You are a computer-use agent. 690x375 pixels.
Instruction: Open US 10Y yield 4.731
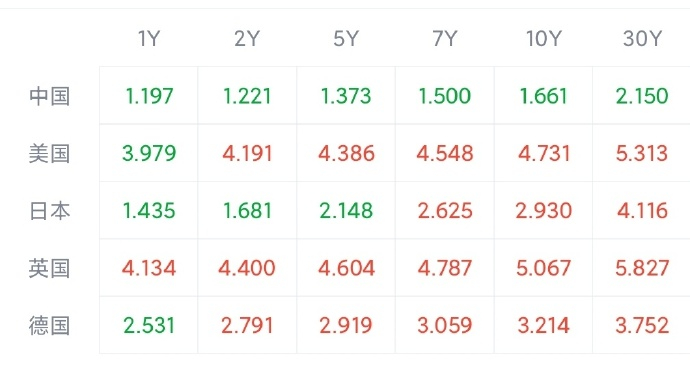click(544, 154)
